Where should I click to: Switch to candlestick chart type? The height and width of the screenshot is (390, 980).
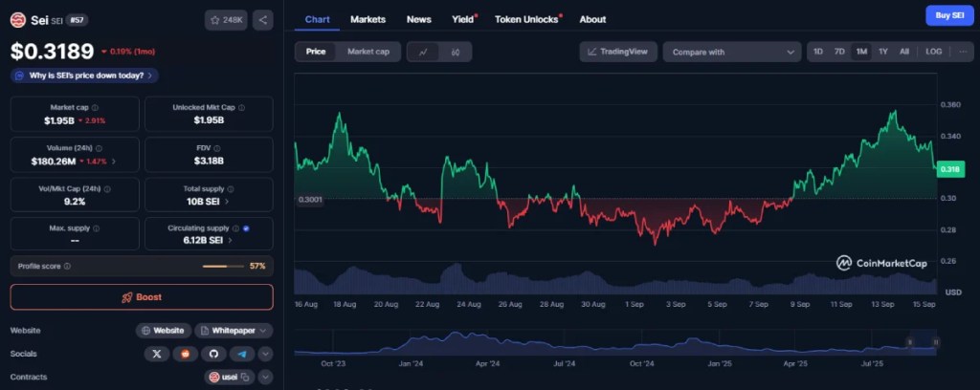click(x=456, y=52)
